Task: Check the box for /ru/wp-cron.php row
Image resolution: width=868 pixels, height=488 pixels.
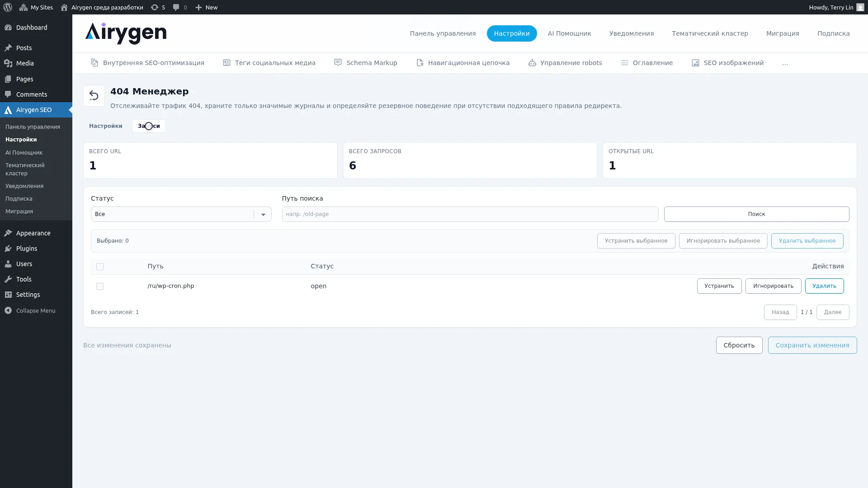Action: coord(100,286)
